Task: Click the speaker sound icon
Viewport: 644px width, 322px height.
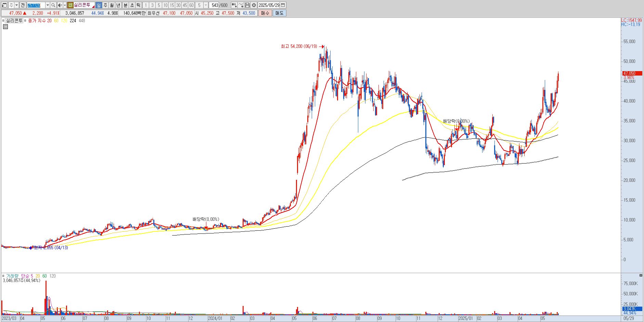Action: tap(60, 5)
